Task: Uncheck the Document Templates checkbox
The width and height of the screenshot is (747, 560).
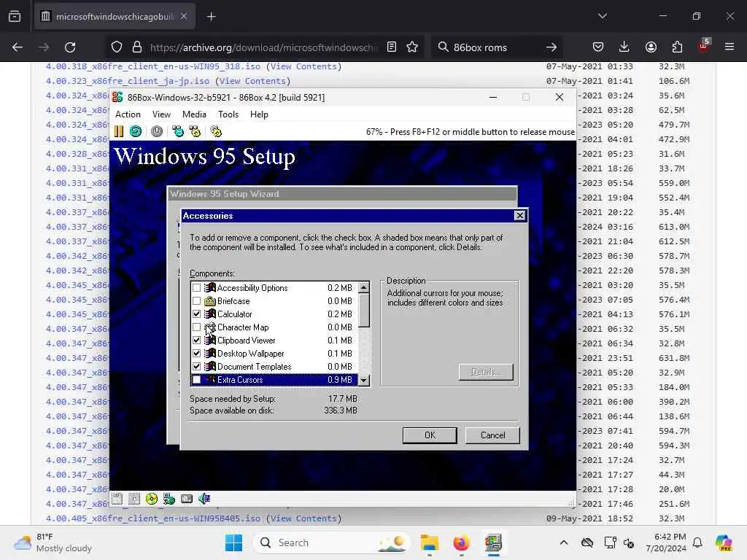Action: 196,366
